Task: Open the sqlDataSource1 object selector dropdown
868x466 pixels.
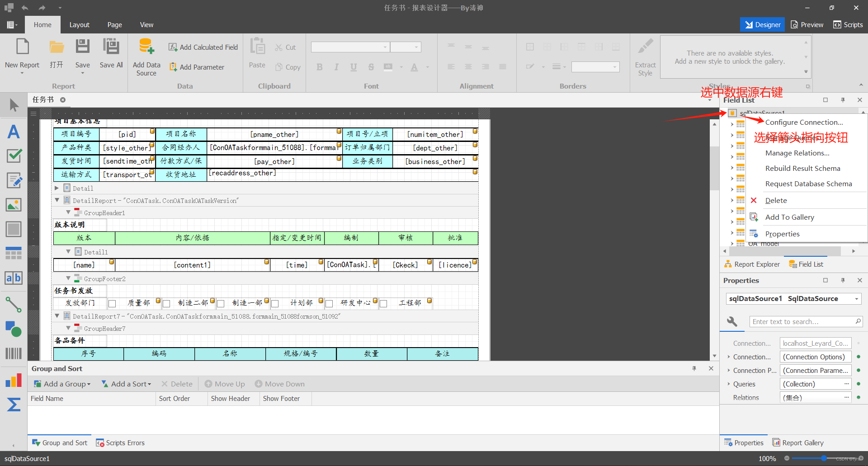Action: pos(856,299)
